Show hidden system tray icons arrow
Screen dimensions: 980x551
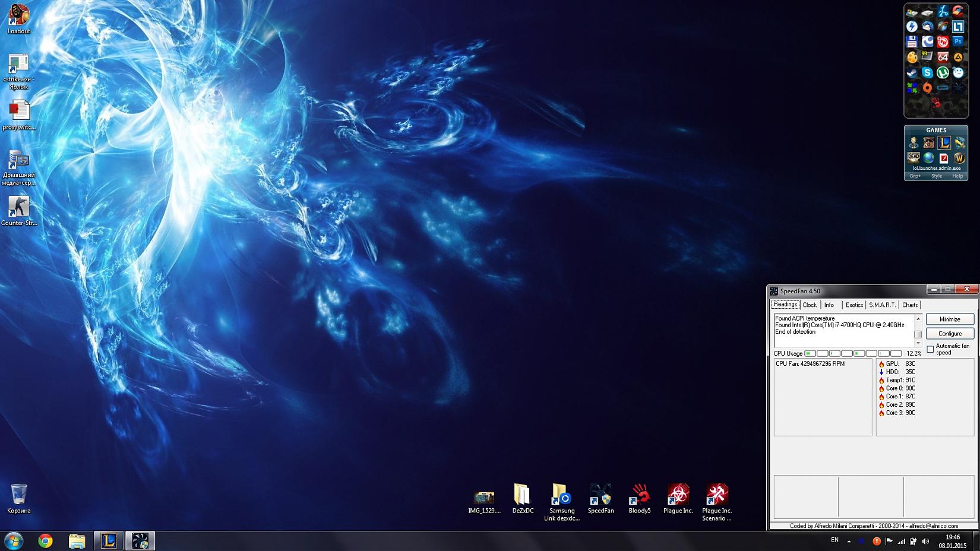[x=849, y=541]
